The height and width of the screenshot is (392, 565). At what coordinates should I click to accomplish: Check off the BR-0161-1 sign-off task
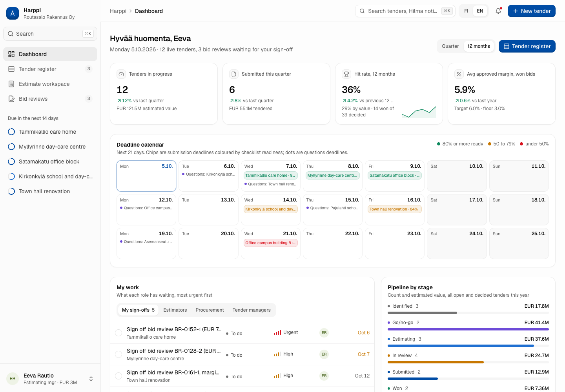click(x=118, y=376)
